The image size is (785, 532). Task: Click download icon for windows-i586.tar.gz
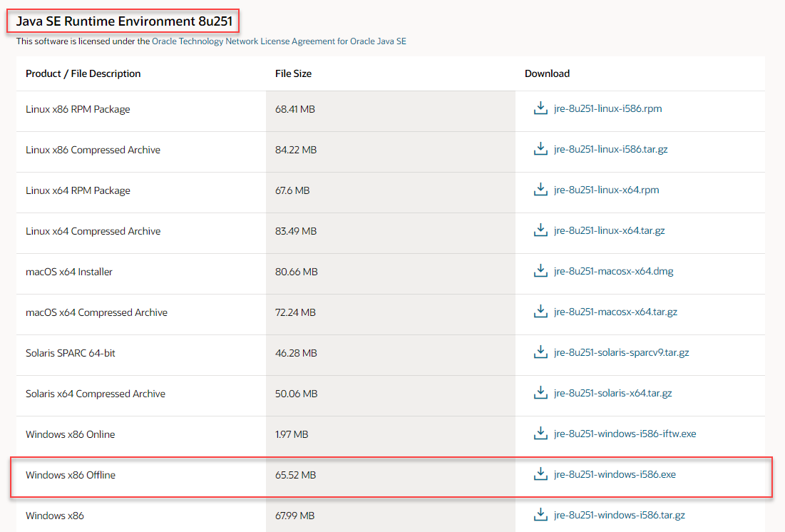tap(540, 514)
